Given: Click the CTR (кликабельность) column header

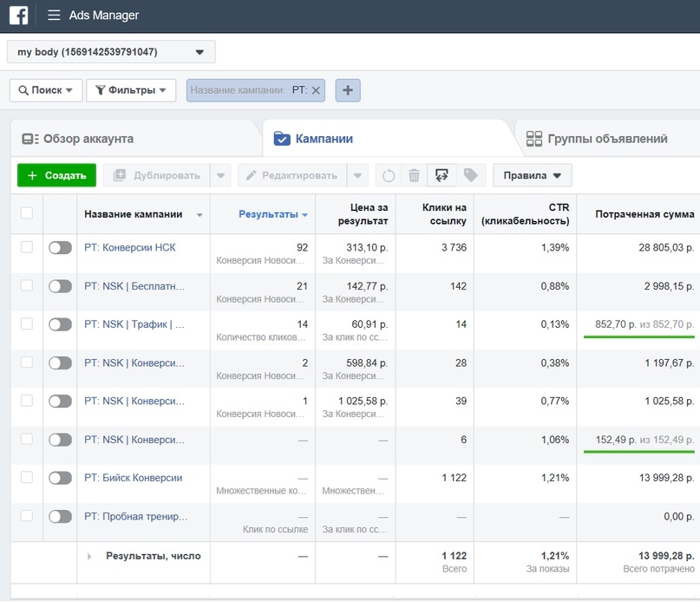Looking at the screenshot, I should 525,214.
